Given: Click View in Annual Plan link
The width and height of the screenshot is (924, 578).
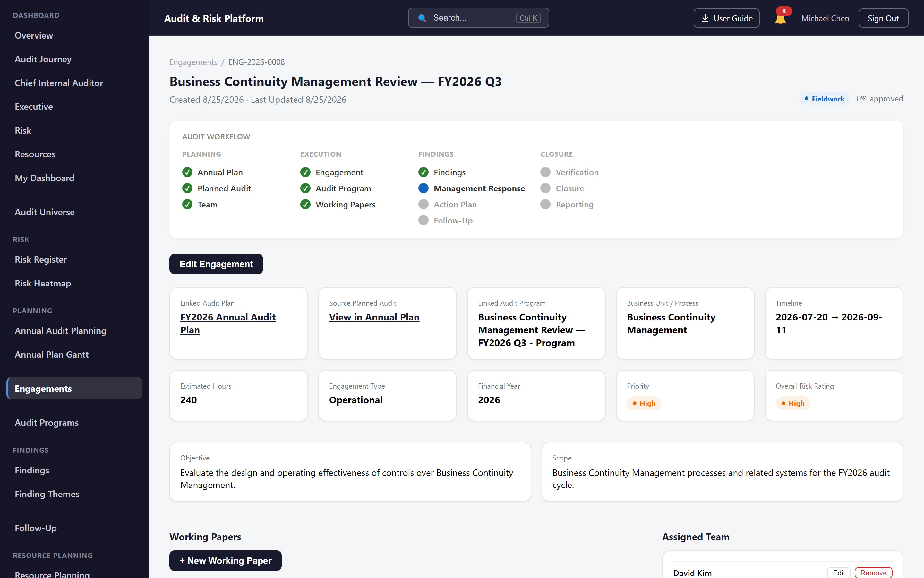Looking at the screenshot, I should [374, 317].
